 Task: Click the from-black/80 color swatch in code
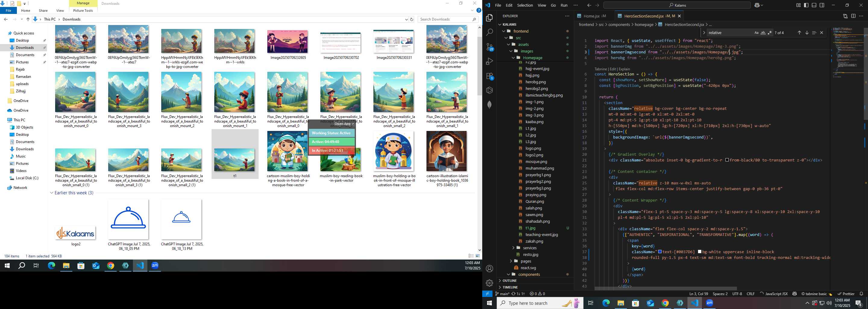point(727,160)
